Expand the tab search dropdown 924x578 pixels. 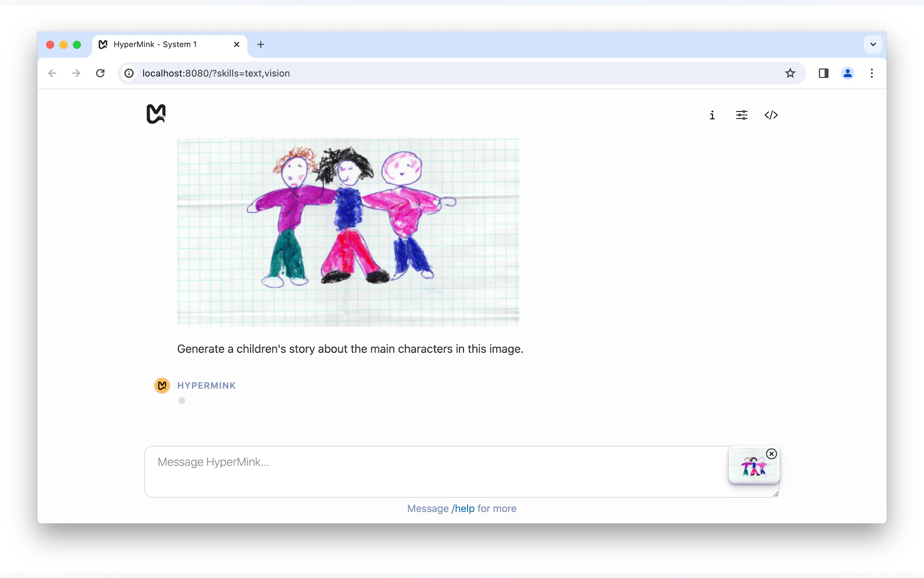(x=872, y=44)
